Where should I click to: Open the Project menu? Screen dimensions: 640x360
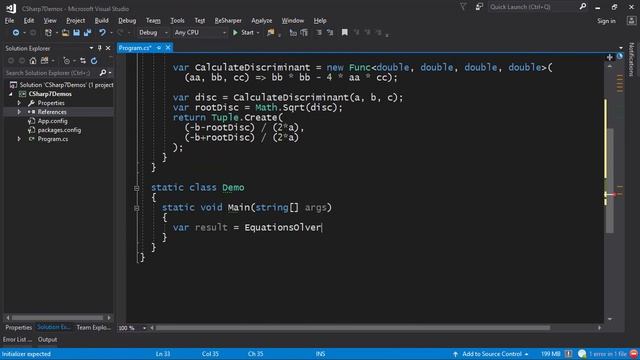[x=76, y=20]
